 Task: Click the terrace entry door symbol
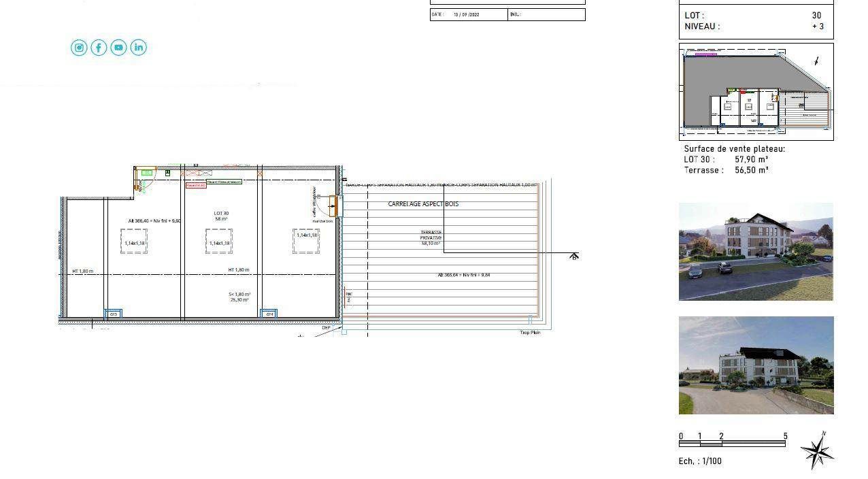pos(335,206)
